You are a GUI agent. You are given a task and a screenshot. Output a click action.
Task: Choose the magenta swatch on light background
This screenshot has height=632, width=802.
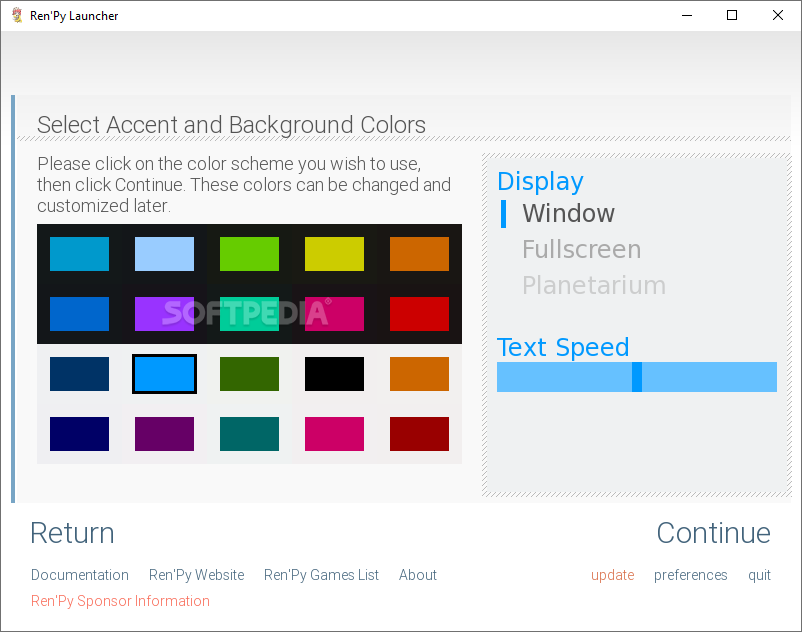(x=334, y=434)
